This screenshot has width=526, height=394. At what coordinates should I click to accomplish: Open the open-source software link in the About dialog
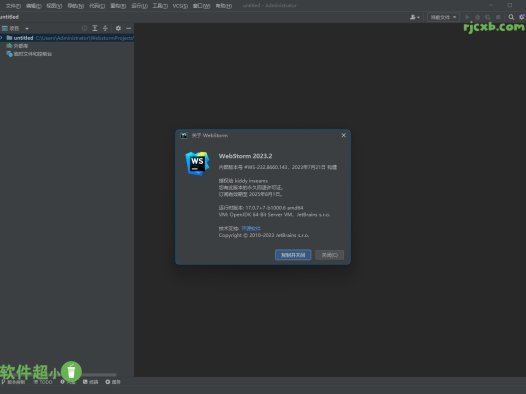(251, 228)
